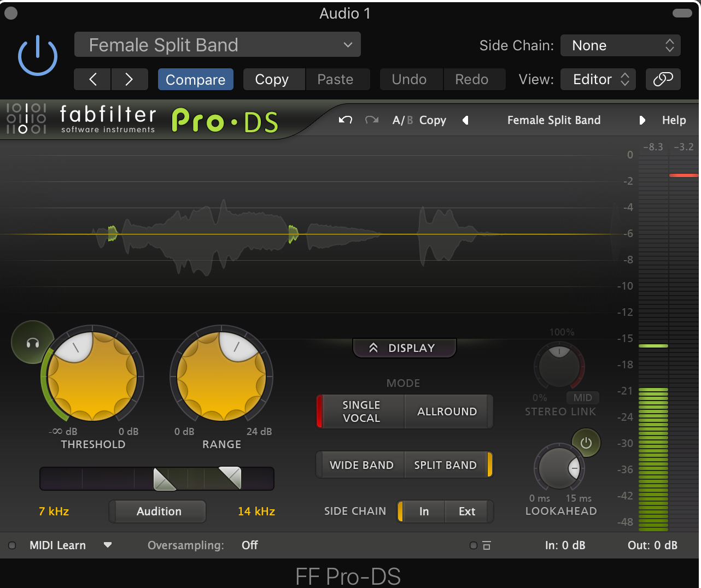
Task: Open the Female Split Band preset dropdown
Action: (217, 45)
